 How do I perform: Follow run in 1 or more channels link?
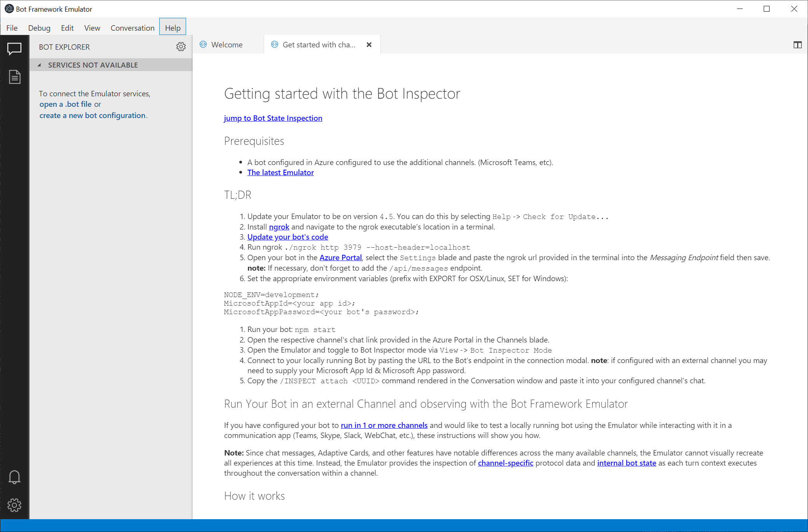[384, 425]
